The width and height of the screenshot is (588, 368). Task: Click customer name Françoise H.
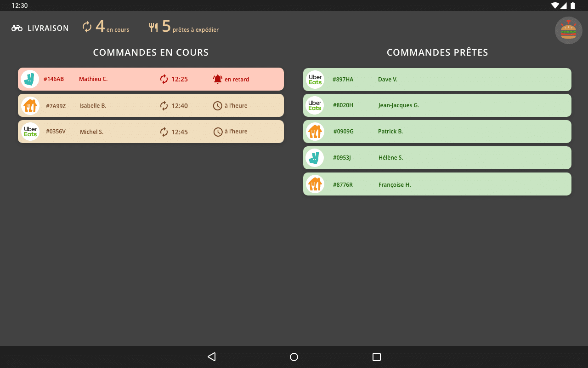coord(395,185)
